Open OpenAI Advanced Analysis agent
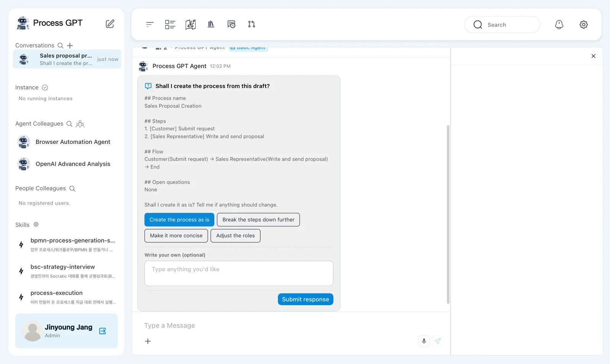 (x=66, y=164)
